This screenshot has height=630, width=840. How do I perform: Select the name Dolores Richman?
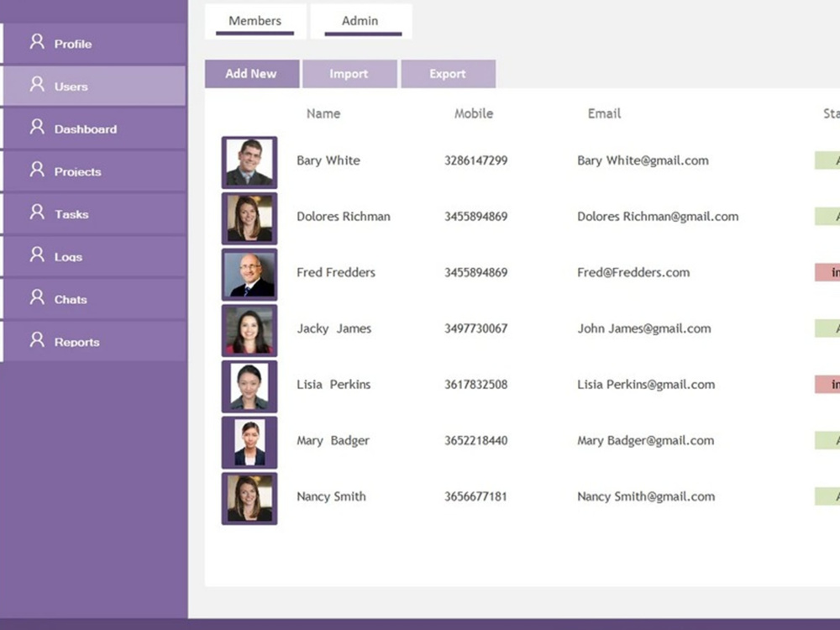tap(344, 217)
